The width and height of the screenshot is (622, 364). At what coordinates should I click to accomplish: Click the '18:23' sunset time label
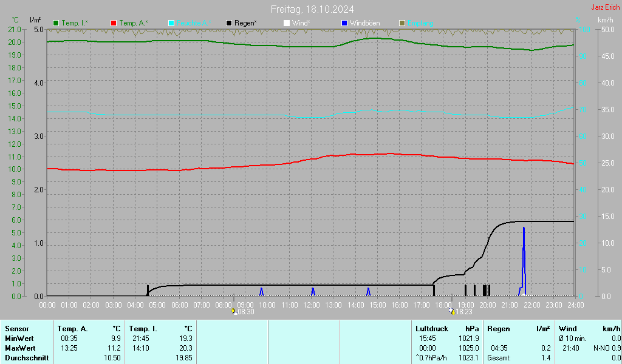(463, 312)
